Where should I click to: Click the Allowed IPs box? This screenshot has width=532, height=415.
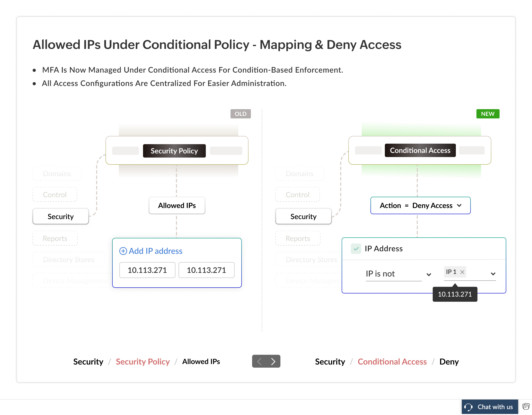click(177, 205)
